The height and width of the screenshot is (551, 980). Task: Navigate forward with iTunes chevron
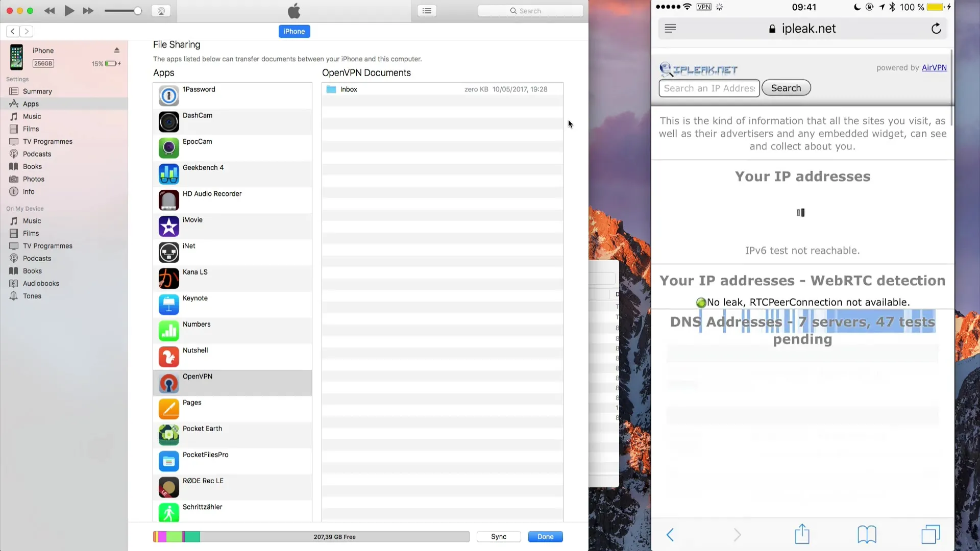27,31
